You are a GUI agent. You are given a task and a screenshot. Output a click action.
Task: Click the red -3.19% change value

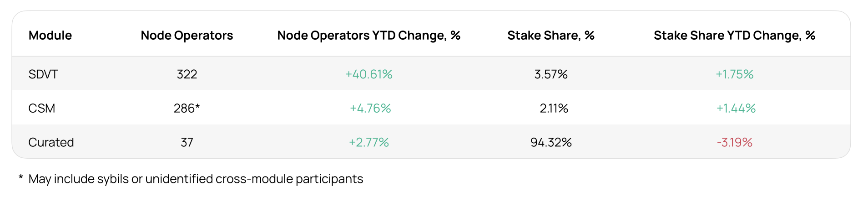pyautogui.click(x=734, y=143)
